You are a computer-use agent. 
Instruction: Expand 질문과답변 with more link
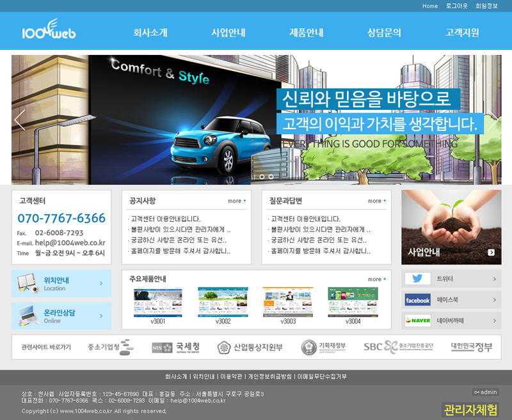click(377, 201)
